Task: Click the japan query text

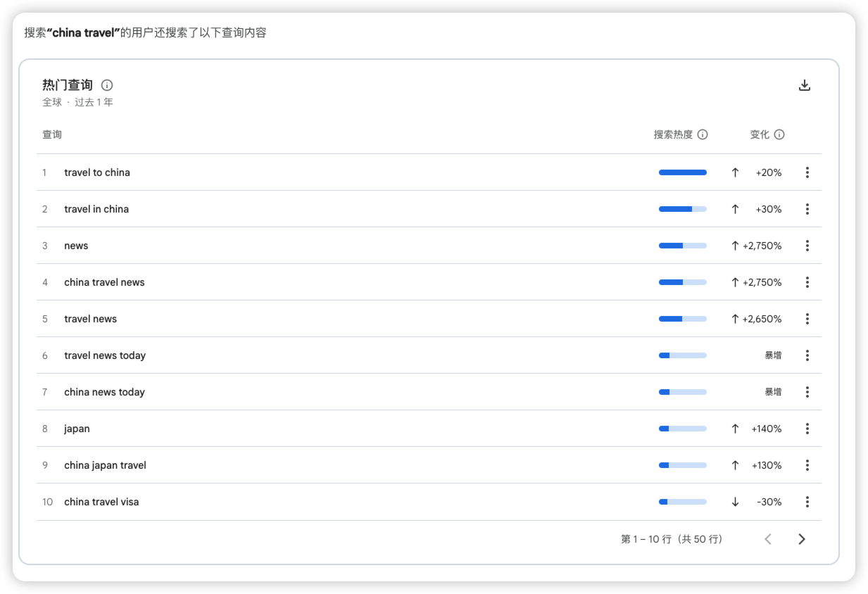Action: (77, 429)
